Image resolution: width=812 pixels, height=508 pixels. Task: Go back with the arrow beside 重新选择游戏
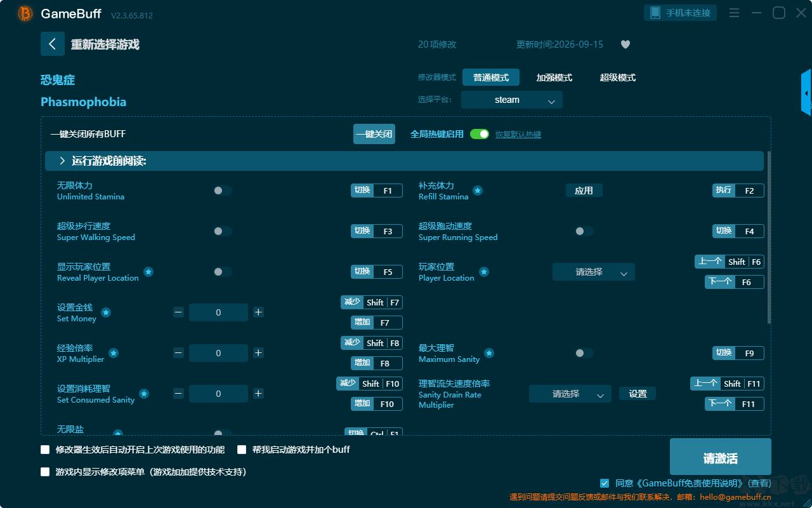[x=53, y=44]
